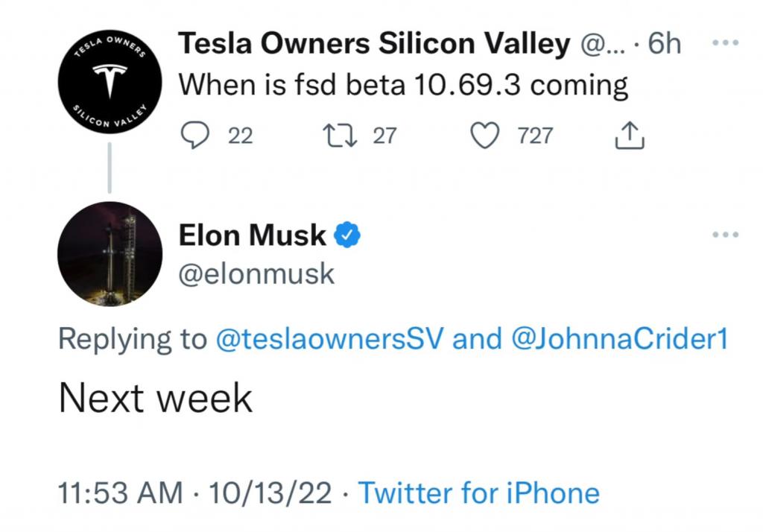Image resolution: width=763 pixels, height=532 pixels.
Task: Click Tesla Owners Silicon Valley profile picture
Action: coord(110,82)
